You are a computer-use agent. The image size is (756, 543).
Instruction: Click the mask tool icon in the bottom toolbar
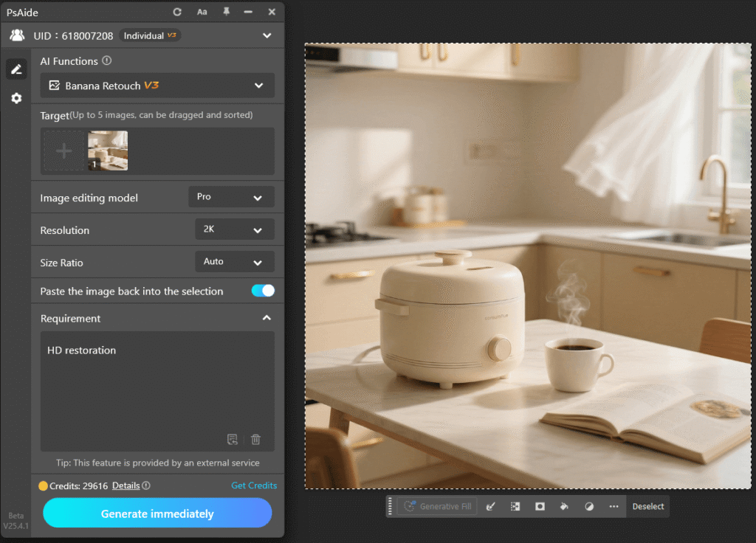(540, 506)
